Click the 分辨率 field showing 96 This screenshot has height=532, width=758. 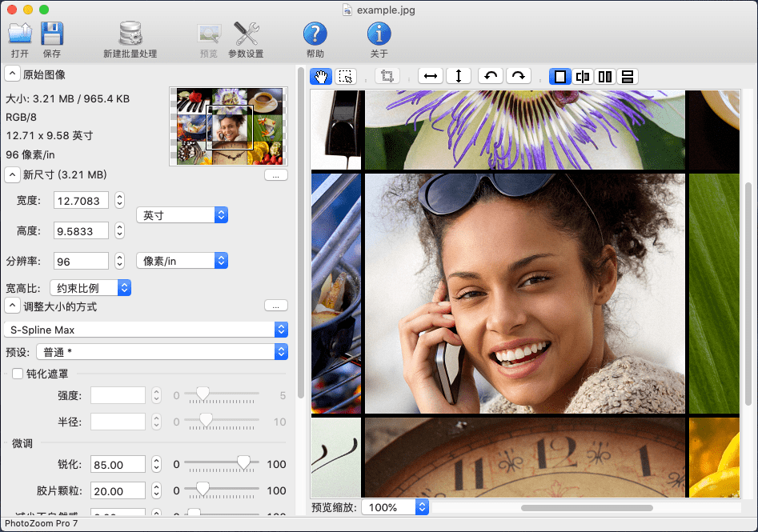pyautogui.click(x=81, y=261)
